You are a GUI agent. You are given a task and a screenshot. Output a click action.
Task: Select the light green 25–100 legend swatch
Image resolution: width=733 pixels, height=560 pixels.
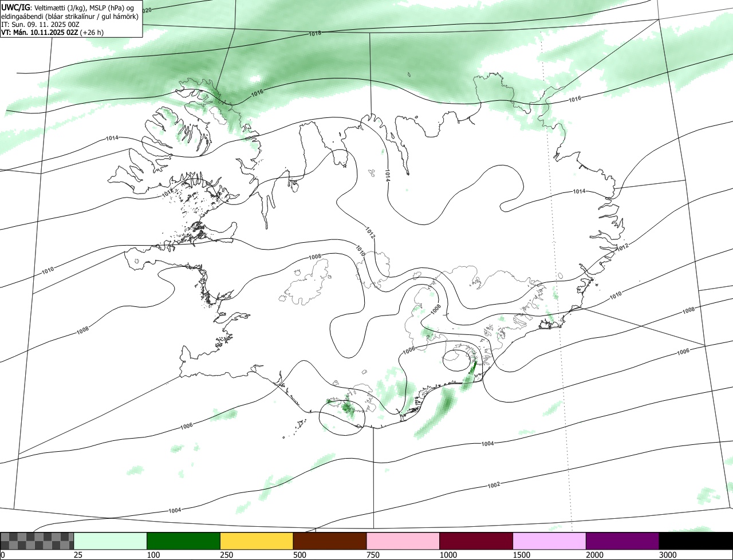pos(111,541)
